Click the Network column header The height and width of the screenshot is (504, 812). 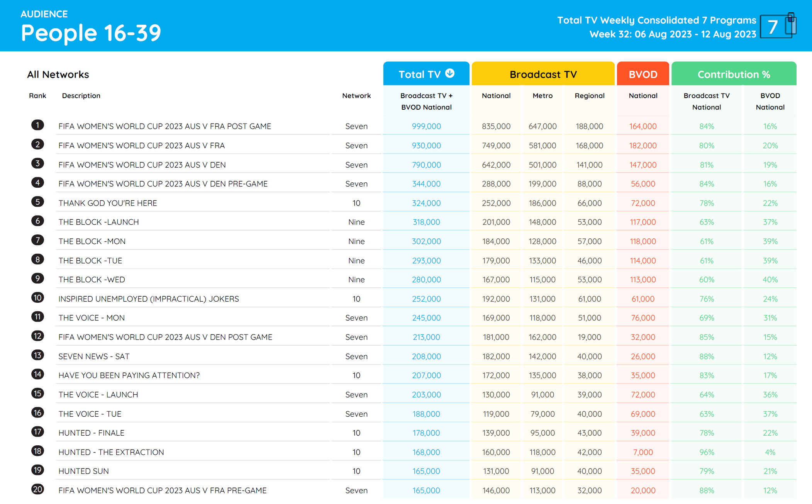[356, 96]
